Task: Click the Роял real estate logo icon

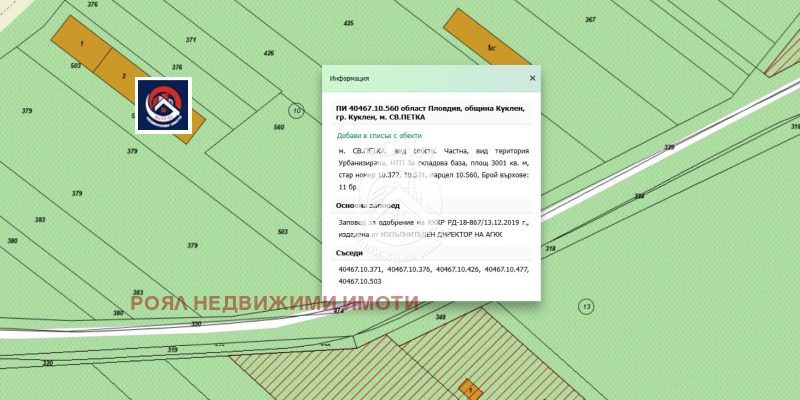Action: [x=163, y=105]
